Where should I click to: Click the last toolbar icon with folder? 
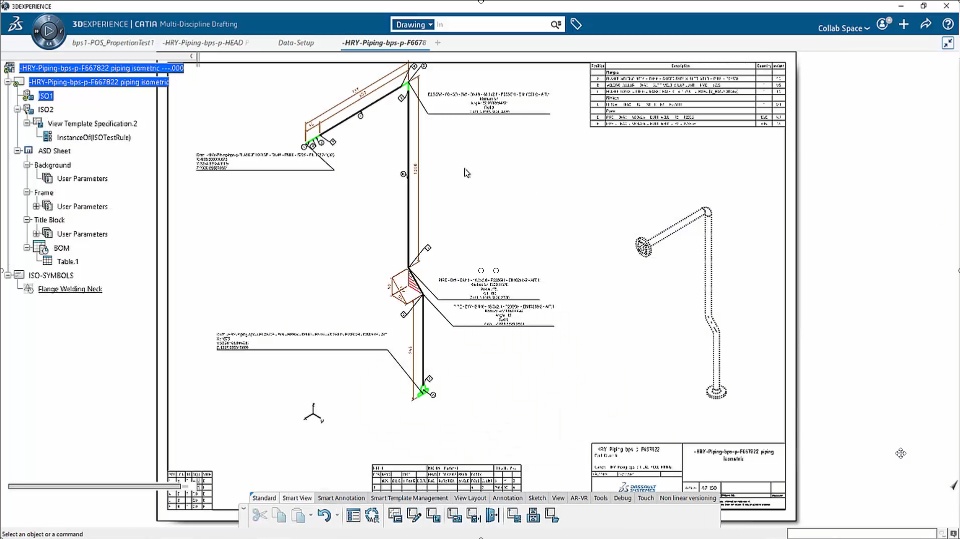pos(552,515)
